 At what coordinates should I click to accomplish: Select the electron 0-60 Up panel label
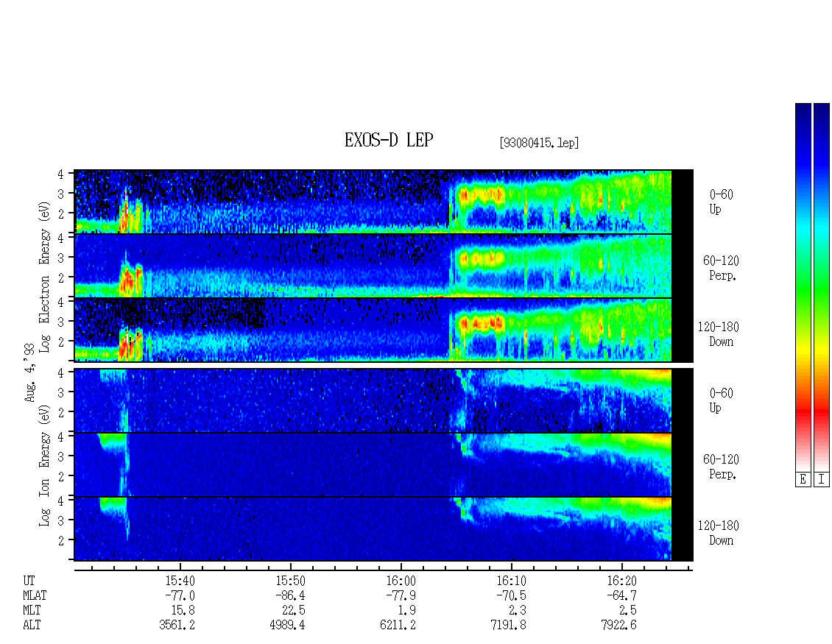coord(721,202)
